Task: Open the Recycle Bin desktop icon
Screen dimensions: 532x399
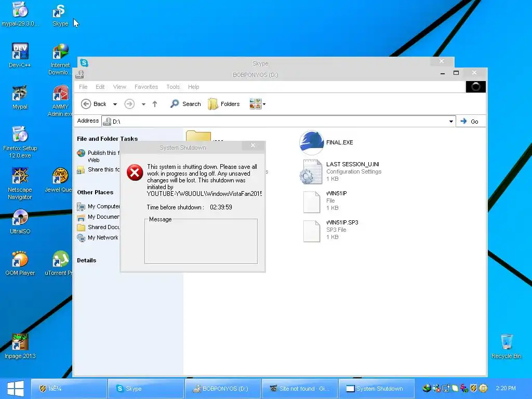Action: coord(506,346)
